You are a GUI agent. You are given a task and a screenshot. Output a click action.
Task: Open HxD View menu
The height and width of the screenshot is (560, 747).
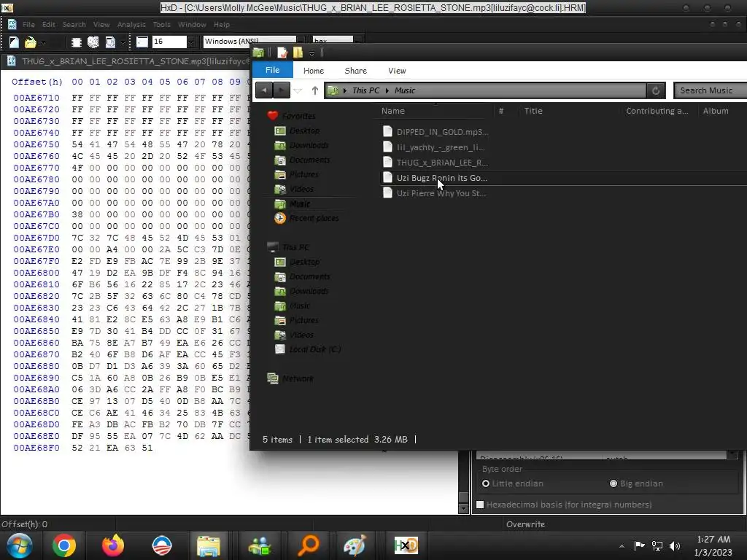(x=101, y=24)
